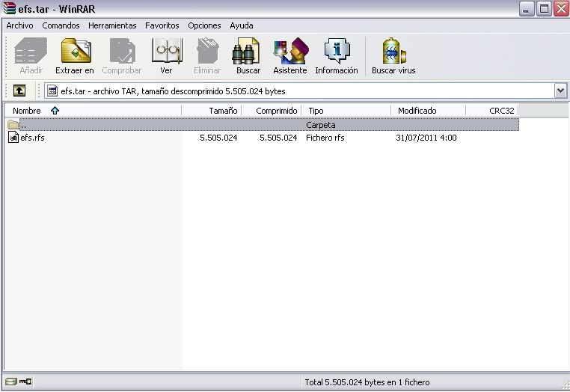Expand the address bar dropdown arrow
Viewport: 570px width, 392px height.
click(x=560, y=91)
